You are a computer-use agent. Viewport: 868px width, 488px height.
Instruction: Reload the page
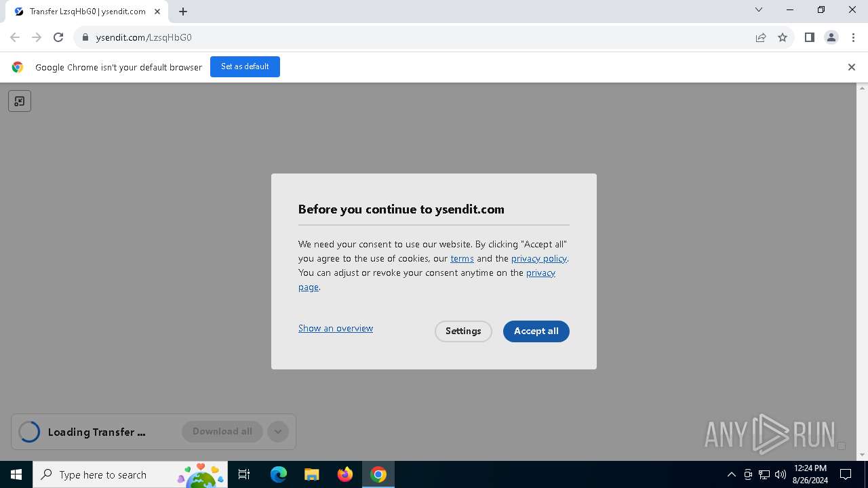58,37
